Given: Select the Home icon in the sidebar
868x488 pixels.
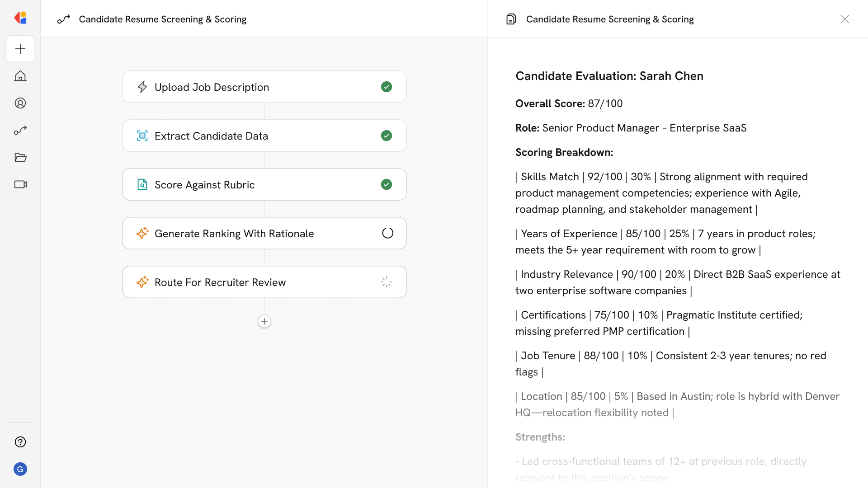Looking at the screenshot, I should coord(20,76).
